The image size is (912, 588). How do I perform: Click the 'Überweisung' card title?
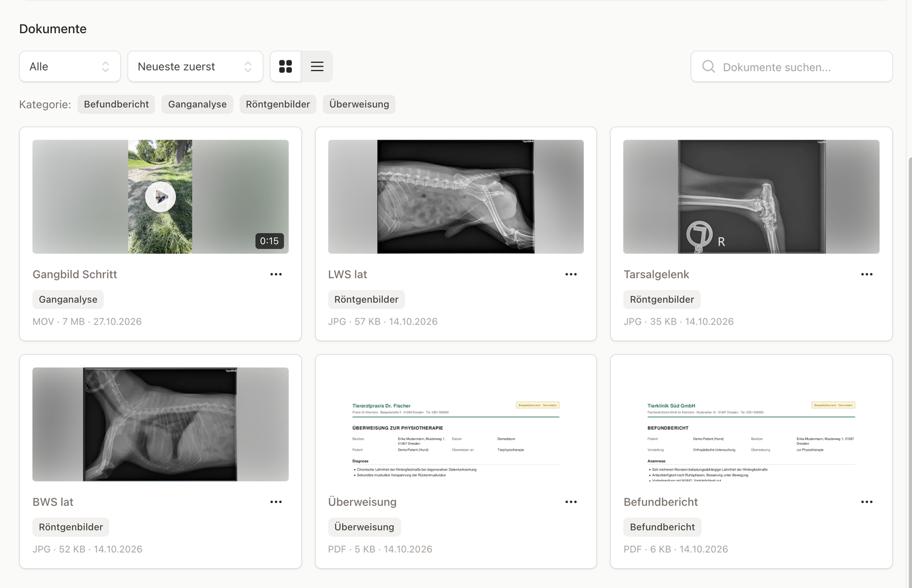pyautogui.click(x=363, y=502)
